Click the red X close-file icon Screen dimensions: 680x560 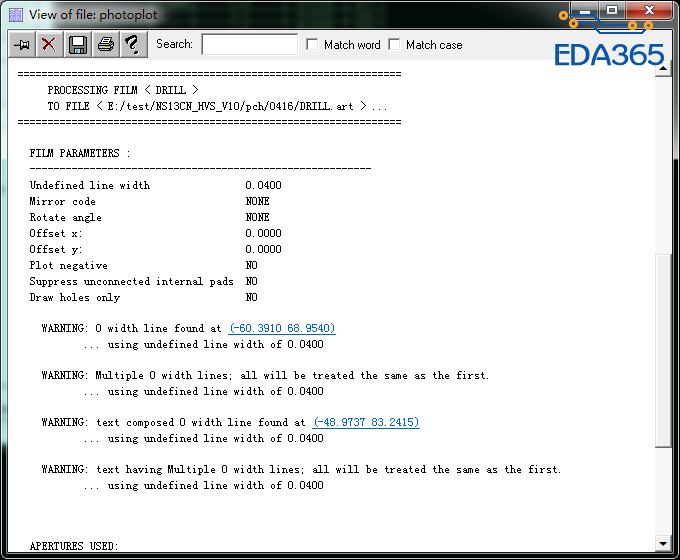(x=49, y=44)
